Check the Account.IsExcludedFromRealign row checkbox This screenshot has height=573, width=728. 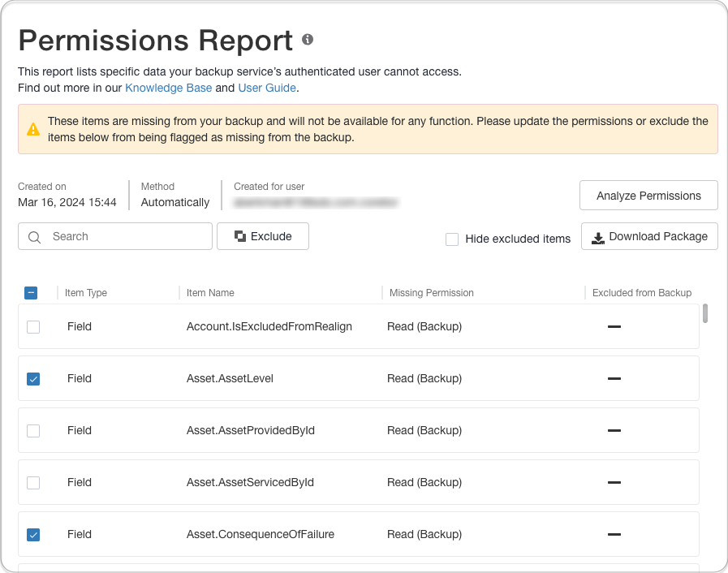click(33, 327)
